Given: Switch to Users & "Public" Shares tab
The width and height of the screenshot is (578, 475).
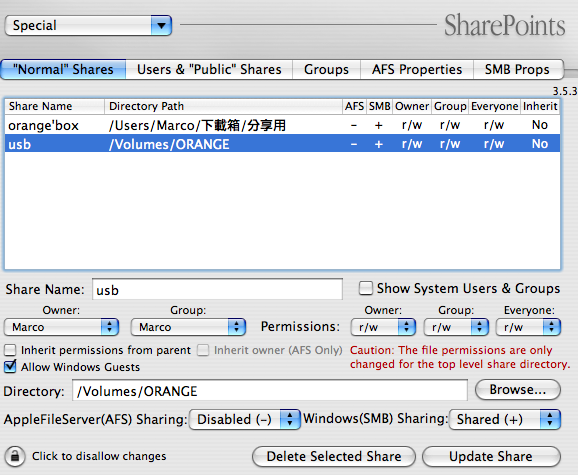Looking at the screenshot, I should tap(209, 69).
